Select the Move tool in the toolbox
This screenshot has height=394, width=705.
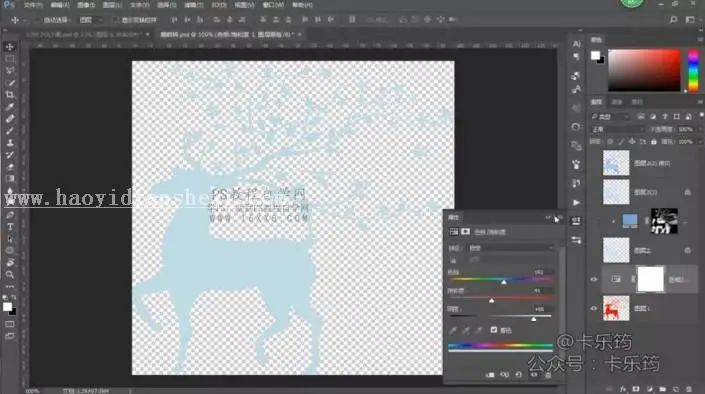click(x=10, y=47)
